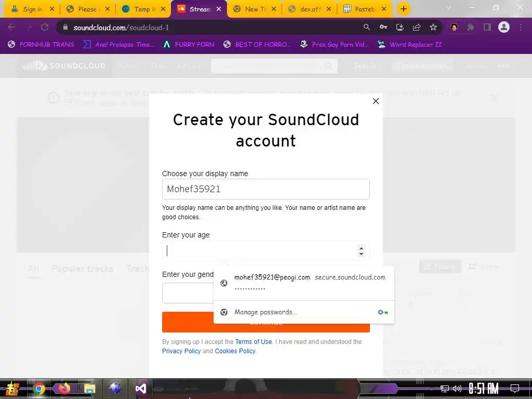The height and width of the screenshot is (399, 532).
Task: Toggle the browser side panel
Action: click(x=487, y=27)
